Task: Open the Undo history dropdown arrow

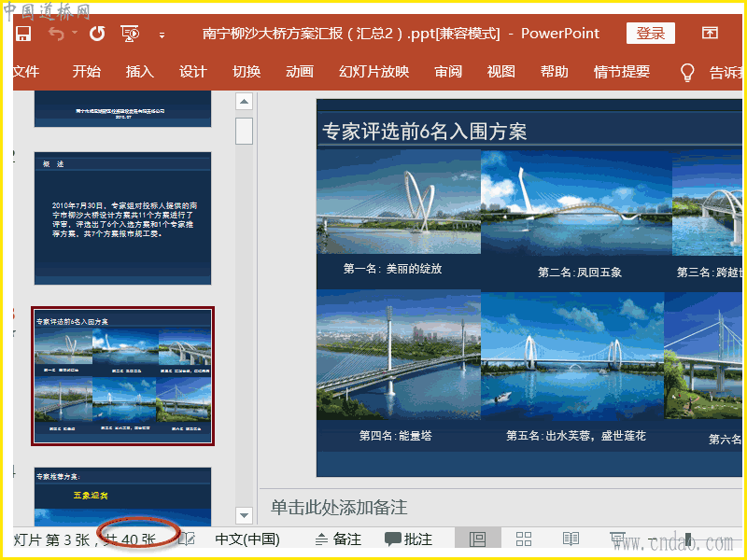Action: coord(75,34)
